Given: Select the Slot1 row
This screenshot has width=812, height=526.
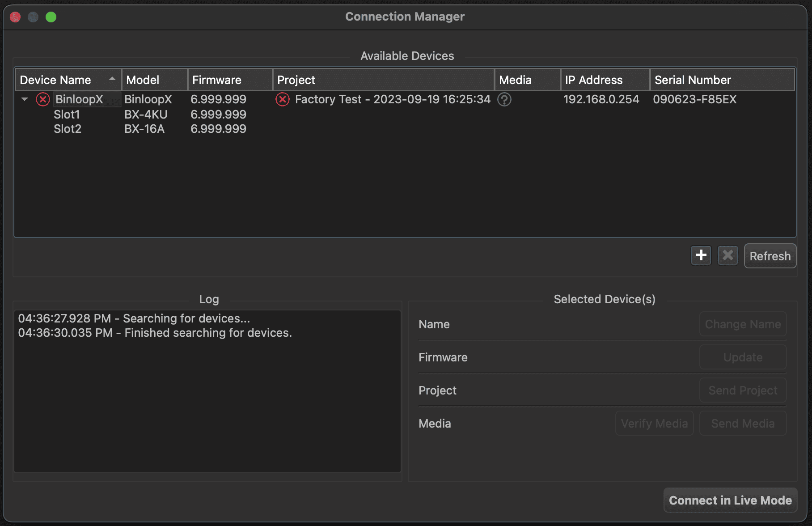Looking at the screenshot, I should point(67,115).
